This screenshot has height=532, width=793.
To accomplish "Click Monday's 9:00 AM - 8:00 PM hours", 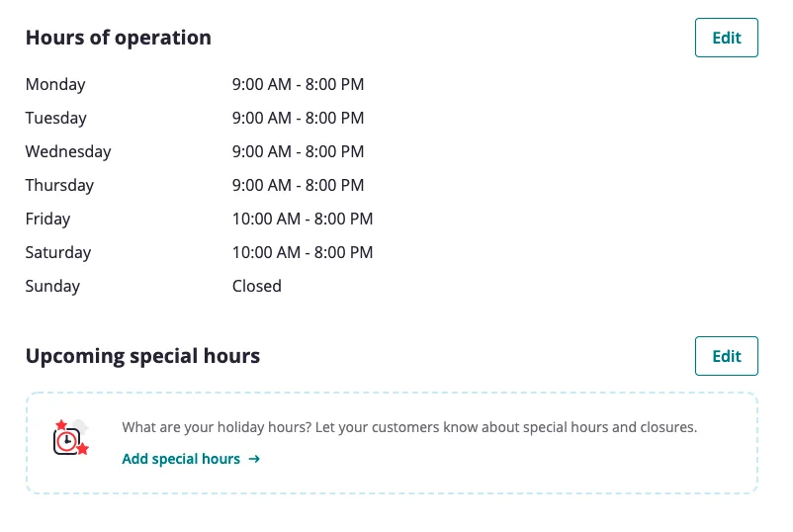I will [298, 84].
